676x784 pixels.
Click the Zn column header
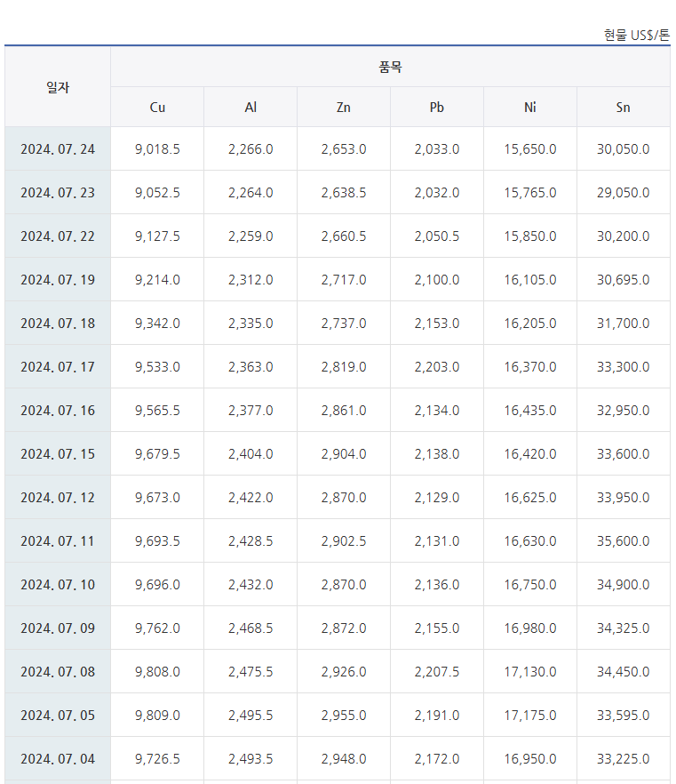coord(344,107)
